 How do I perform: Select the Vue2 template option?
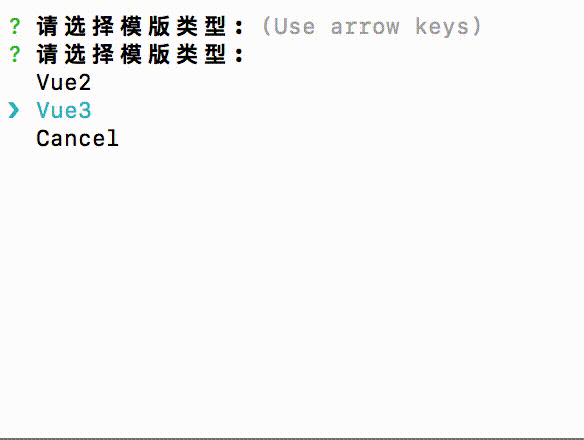[x=64, y=82]
